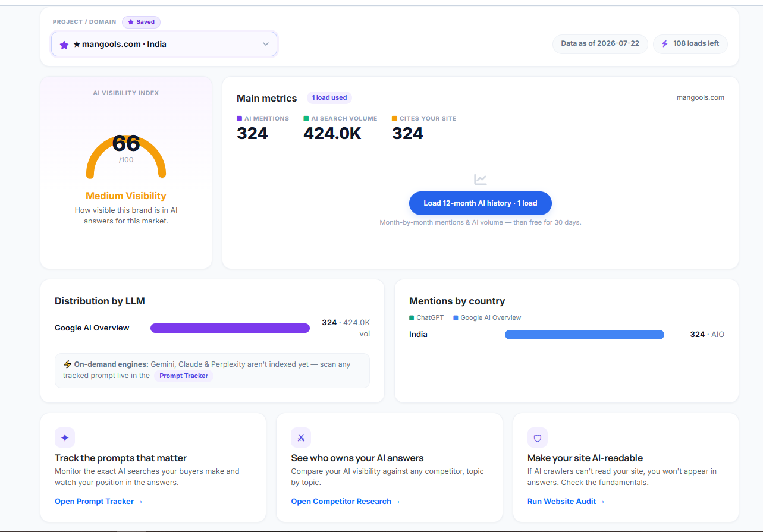Click Make your site AI-readable heading
This screenshot has width=763, height=532.
(585, 458)
